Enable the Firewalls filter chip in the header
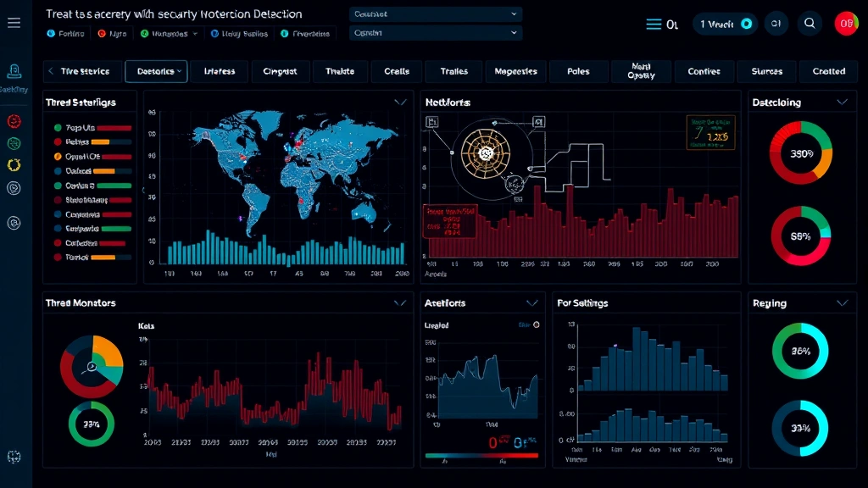 (x=306, y=33)
